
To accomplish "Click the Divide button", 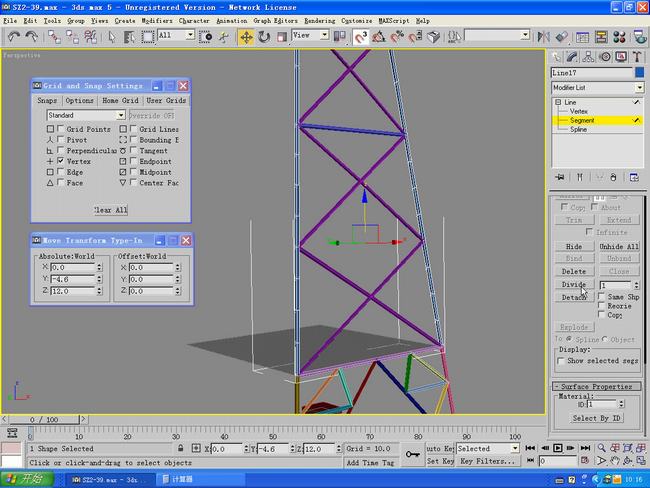I will click(x=574, y=284).
